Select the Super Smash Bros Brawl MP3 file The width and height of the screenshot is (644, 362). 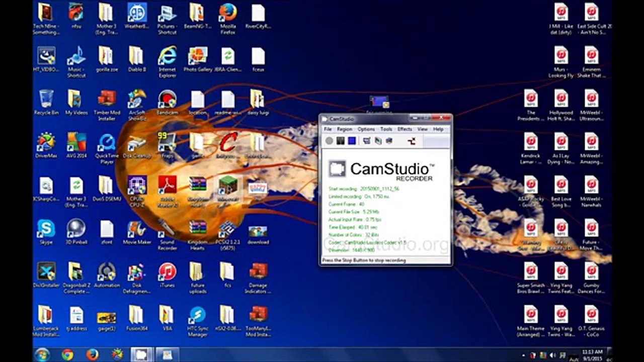coord(531,279)
